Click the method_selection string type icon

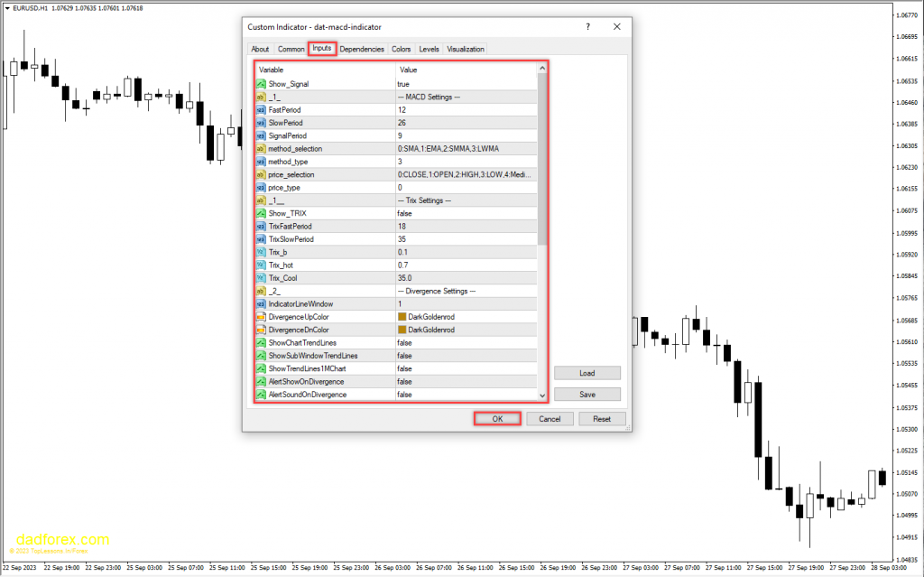point(261,149)
